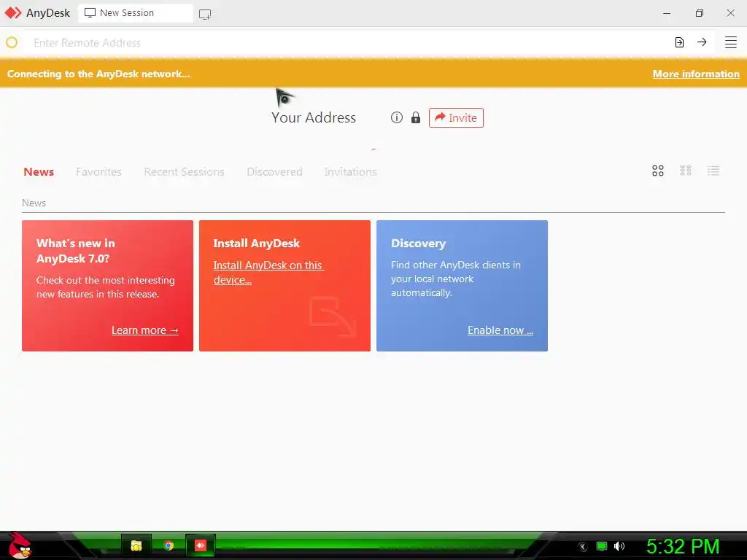Click the connect arrow icon
This screenshot has width=747, height=560.
(x=702, y=42)
